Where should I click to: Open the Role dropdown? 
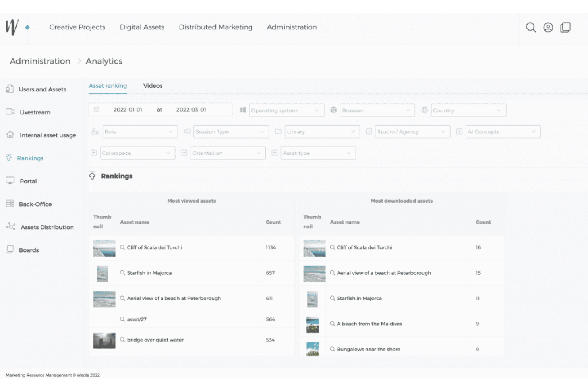(140, 132)
